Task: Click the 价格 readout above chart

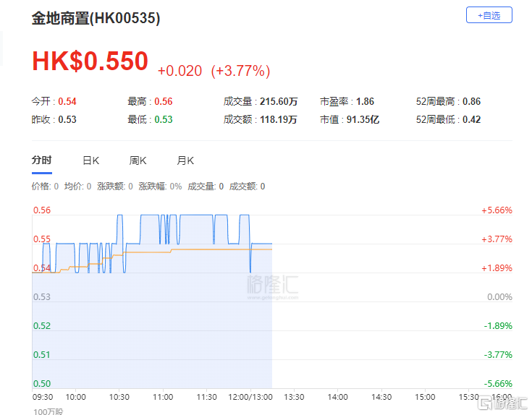Action: [45, 187]
